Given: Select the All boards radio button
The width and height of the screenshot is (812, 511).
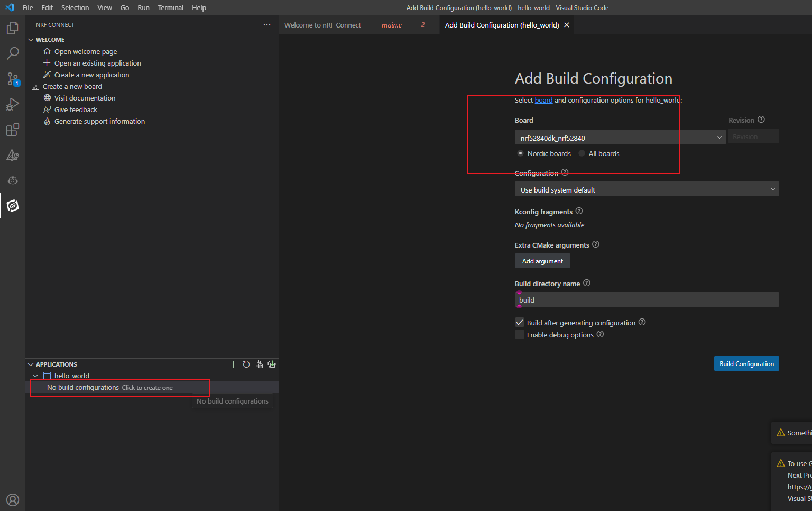Looking at the screenshot, I should 582,153.
